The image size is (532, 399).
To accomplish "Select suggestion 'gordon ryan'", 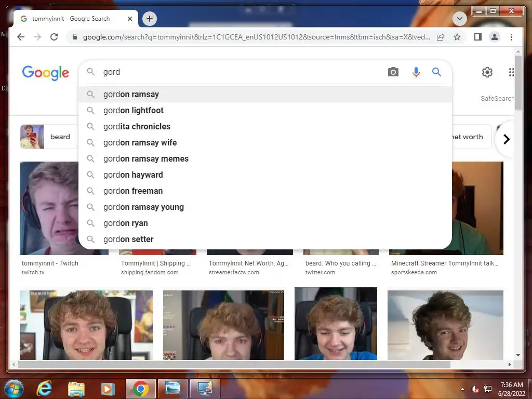I will (x=265, y=223).
